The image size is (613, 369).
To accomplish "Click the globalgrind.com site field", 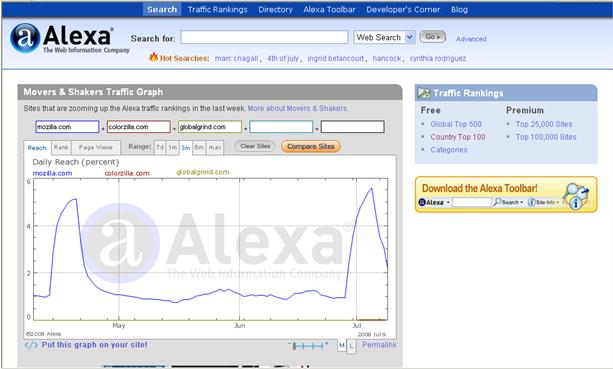I will tap(210, 127).
